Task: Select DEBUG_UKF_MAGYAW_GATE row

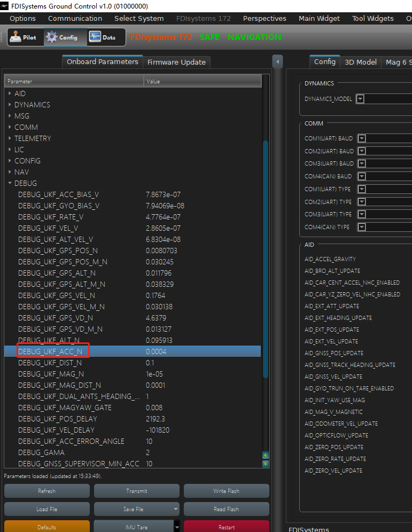Action: point(133,408)
